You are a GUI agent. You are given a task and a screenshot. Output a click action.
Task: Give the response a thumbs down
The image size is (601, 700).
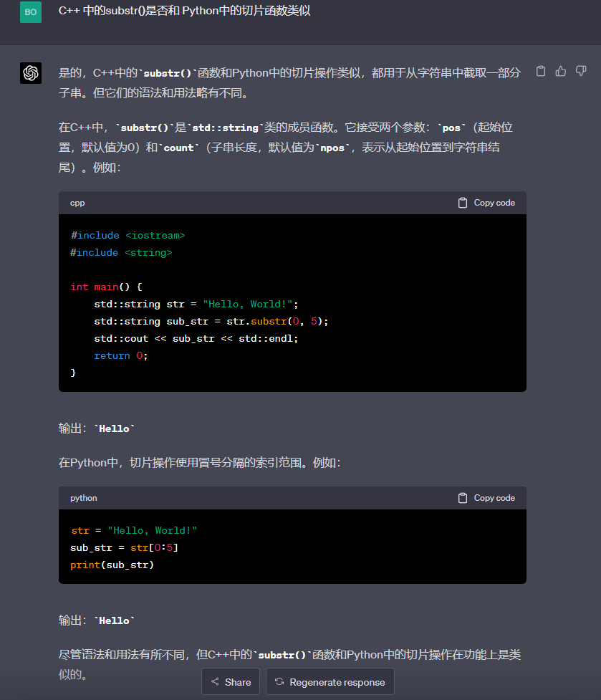click(581, 71)
